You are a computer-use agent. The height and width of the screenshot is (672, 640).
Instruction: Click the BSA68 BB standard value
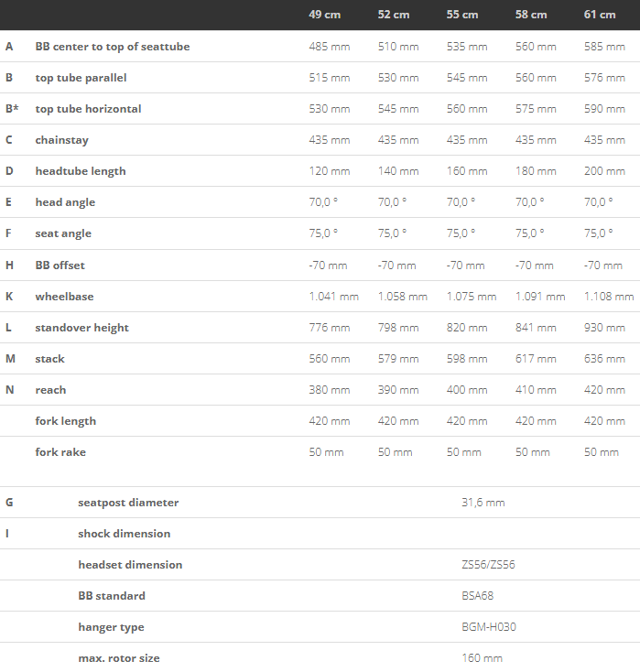[478, 596]
